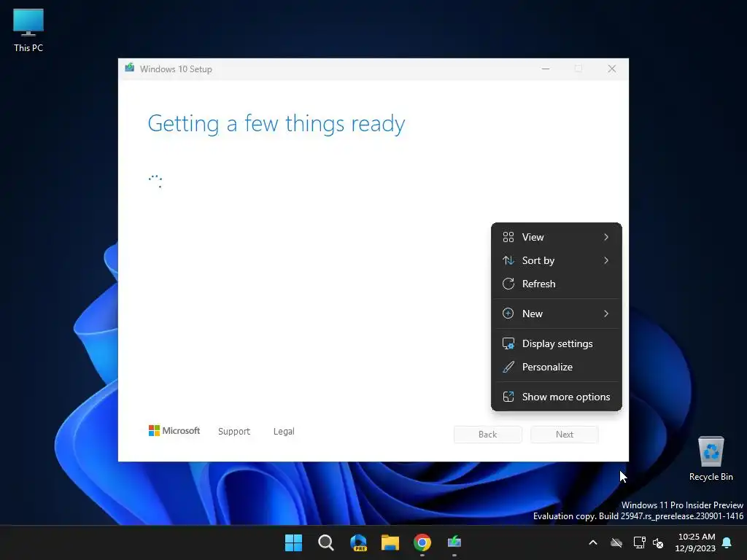Image resolution: width=747 pixels, height=560 pixels.
Task: Open Display settings from context menu
Action: pos(557,344)
